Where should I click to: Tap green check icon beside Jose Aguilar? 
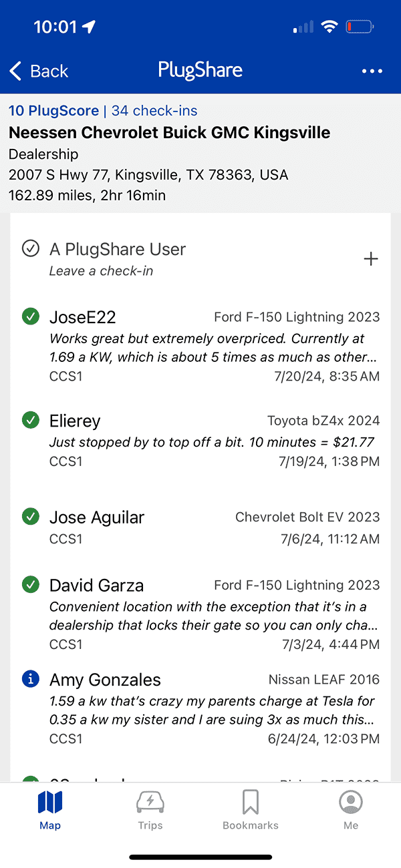coord(31,517)
